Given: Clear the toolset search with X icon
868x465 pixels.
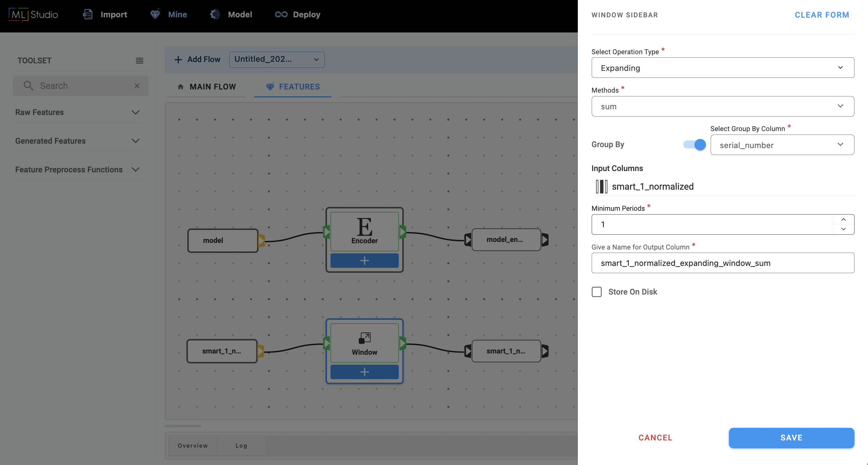Looking at the screenshot, I should coord(137,86).
